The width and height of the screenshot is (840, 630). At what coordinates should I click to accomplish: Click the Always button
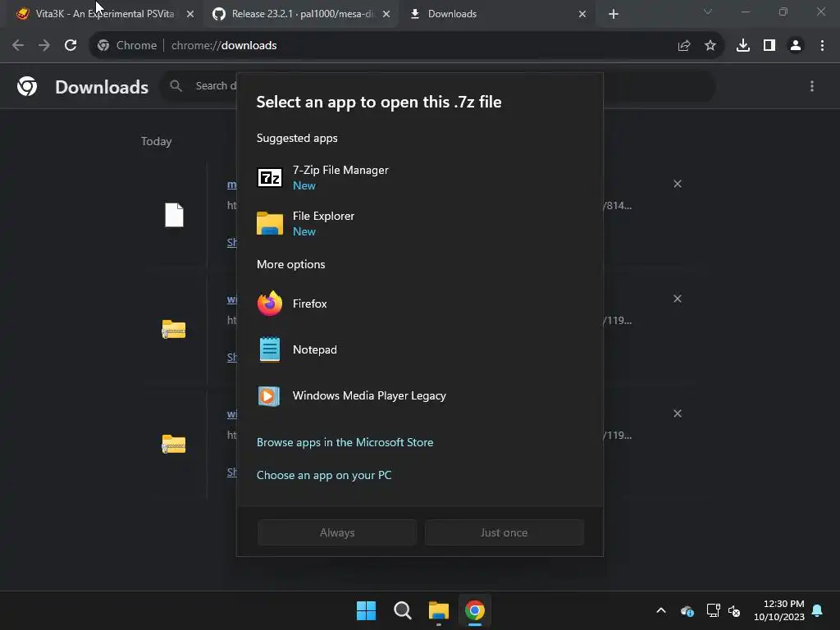click(x=337, y=532)
